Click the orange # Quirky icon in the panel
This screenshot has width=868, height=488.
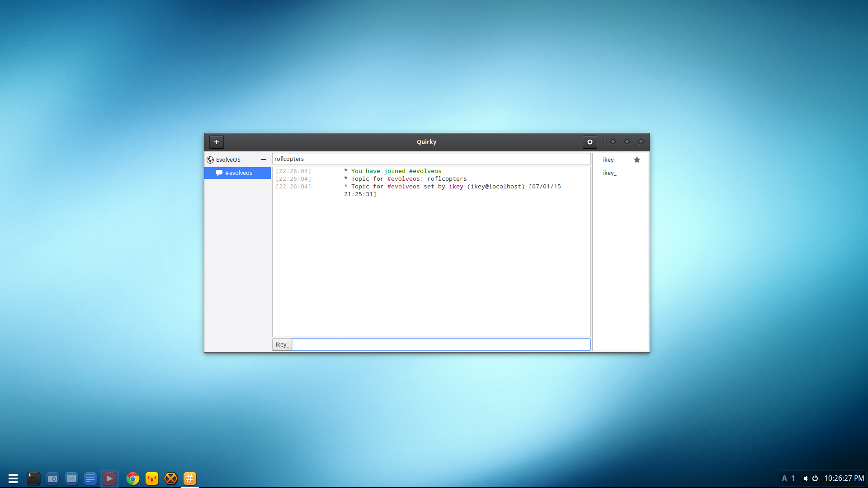[x=190, y=479]
